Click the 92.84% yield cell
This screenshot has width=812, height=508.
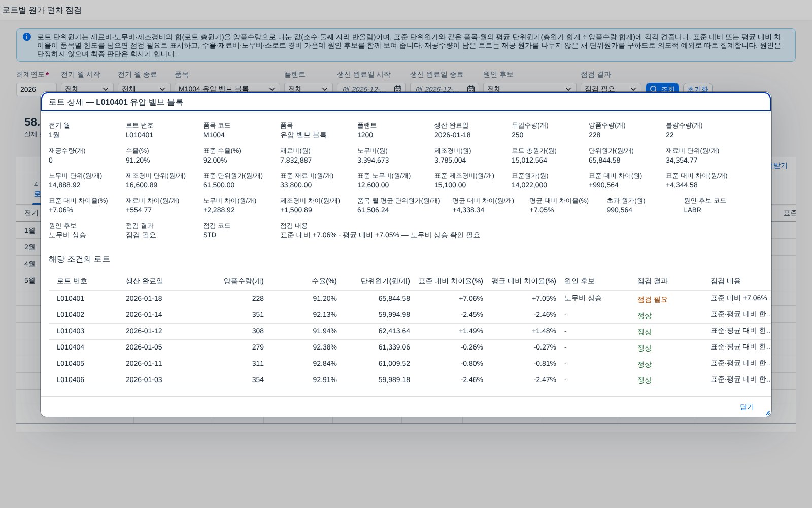(x=325, y=363)
